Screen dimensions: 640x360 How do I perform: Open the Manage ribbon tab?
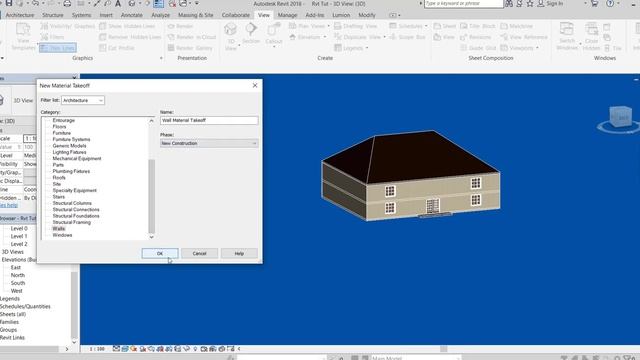(x=287, y=15)
